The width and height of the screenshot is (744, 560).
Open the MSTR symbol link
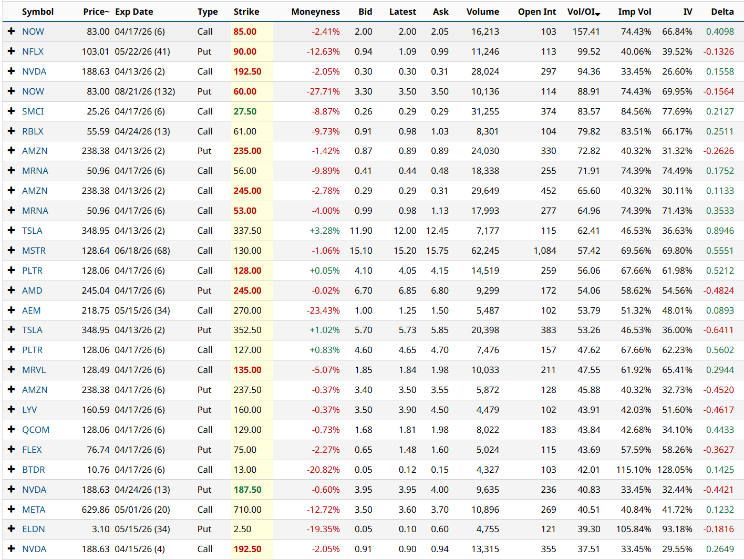coord(34,251)
